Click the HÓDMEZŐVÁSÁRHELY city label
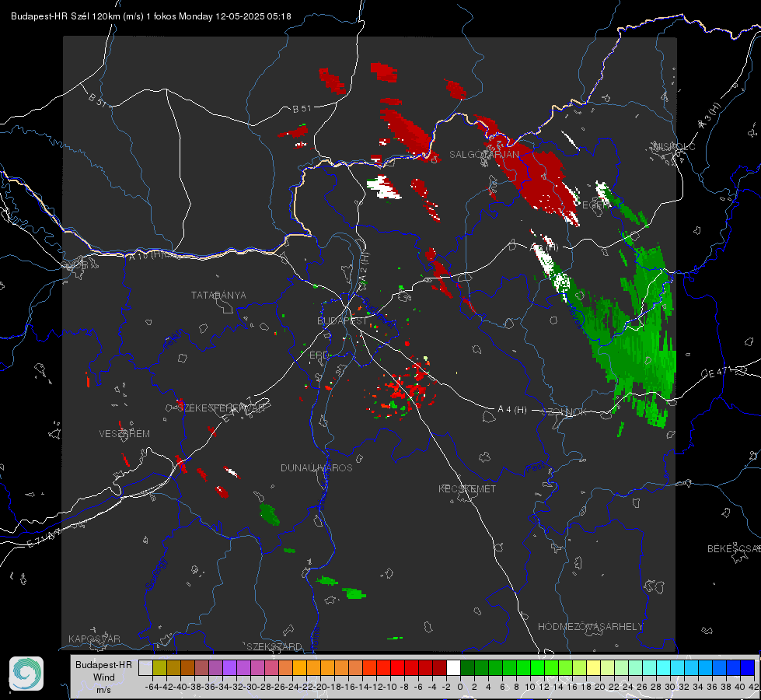761x700 pixels. point(590,626)
